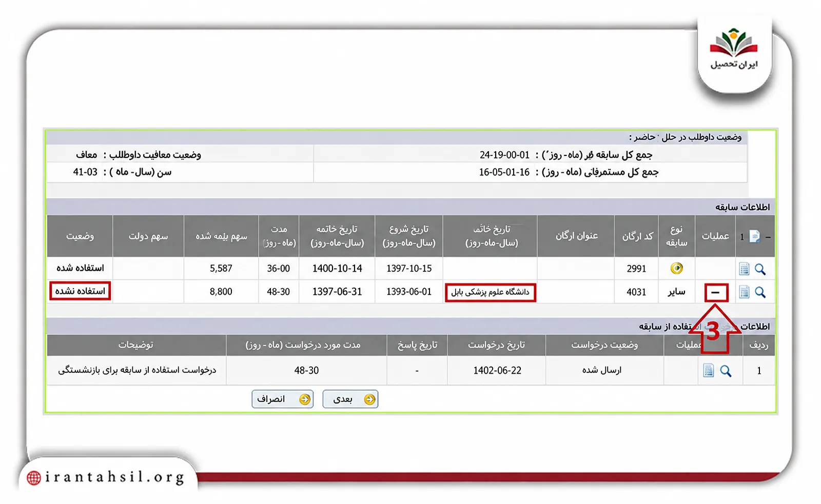Click the duration 36-00 cell
Screen dimensions: 821x504
[279, 268]
